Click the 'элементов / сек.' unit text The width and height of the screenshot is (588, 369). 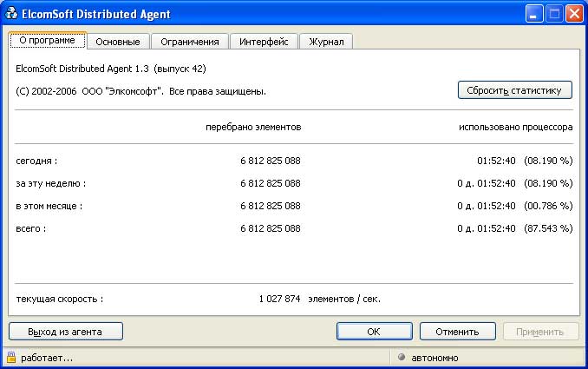(344, 299)
